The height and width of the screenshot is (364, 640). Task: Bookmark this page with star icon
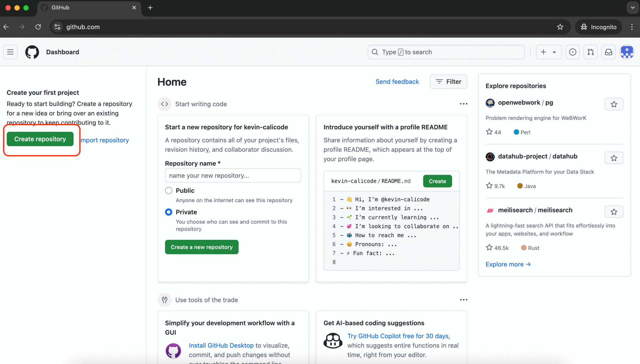[x=560, y=27]
